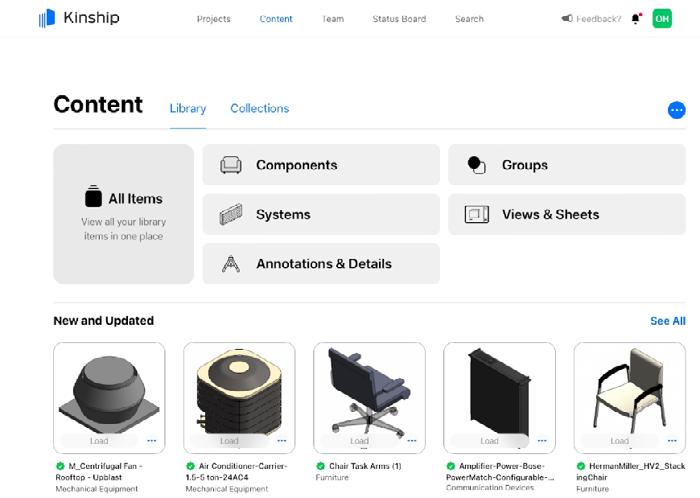The image size is (700, 498).
Task: Open the Groups category
Action: 567,165
